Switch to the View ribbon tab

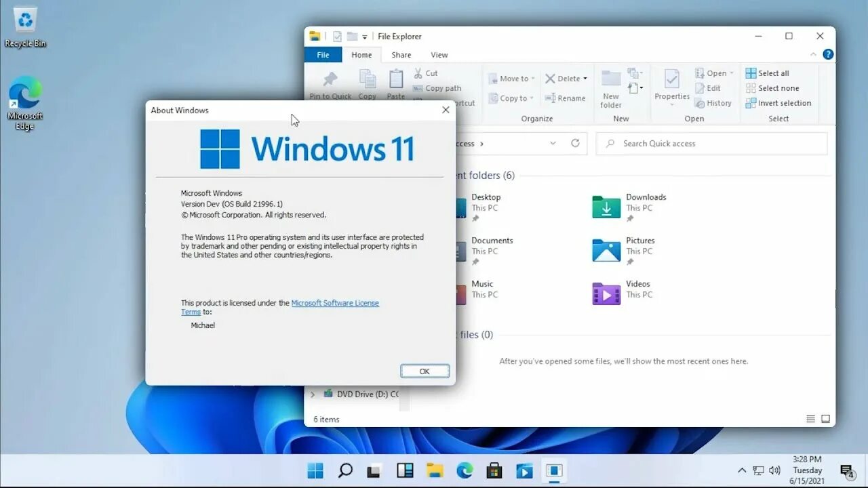tap(439, 55)
